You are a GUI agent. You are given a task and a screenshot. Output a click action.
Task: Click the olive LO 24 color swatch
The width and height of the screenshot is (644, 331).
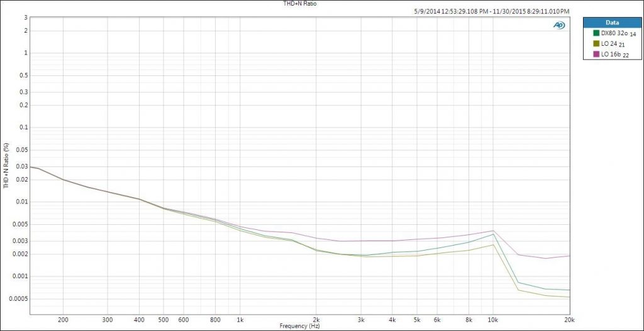[x=596, y=43]
